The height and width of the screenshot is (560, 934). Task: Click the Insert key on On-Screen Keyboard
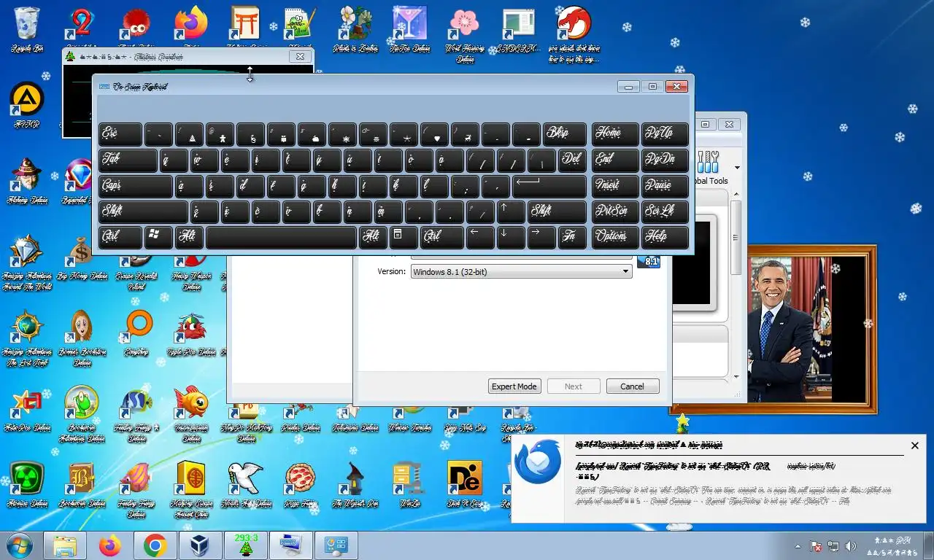[x=615, y=185]
